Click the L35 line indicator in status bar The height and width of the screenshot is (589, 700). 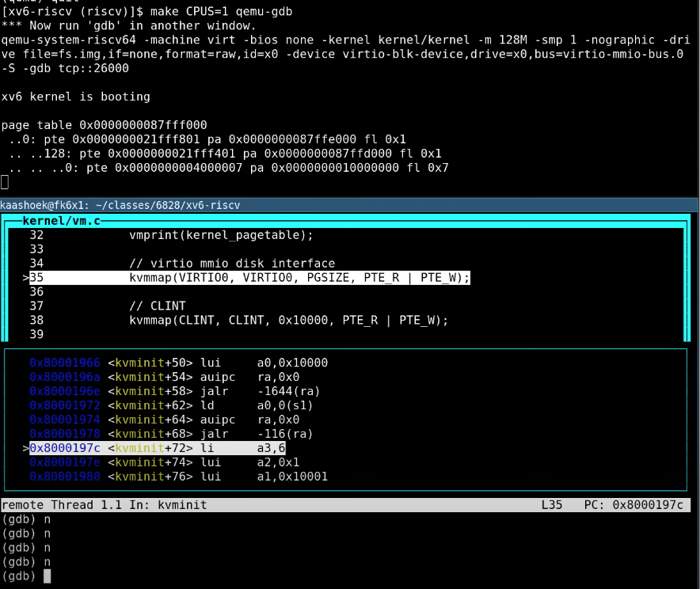coord(551,504)
